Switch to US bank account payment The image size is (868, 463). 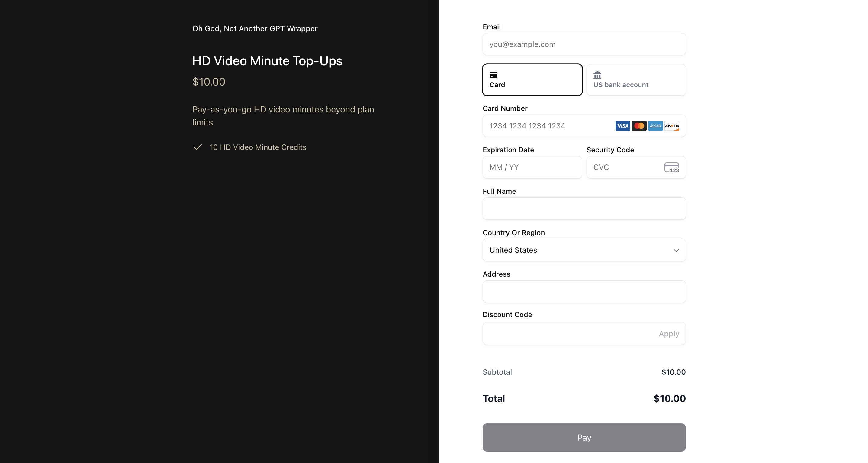point(636,80)
